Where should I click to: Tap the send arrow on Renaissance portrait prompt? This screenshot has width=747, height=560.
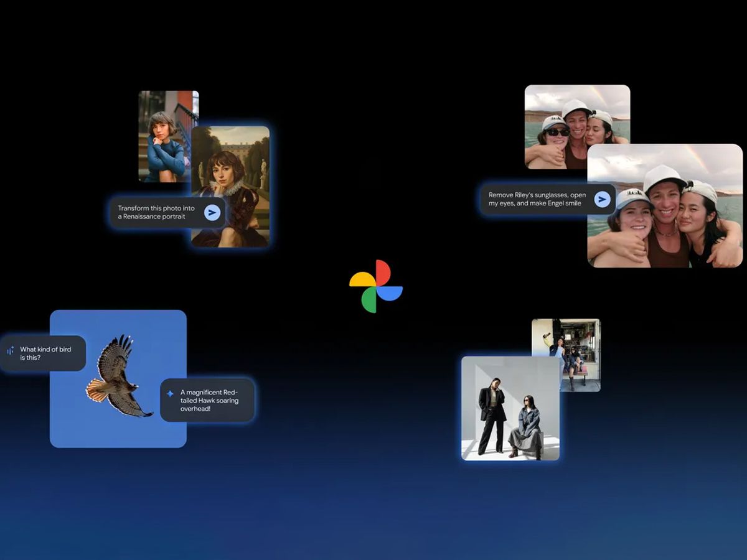(x=212, y=213)
